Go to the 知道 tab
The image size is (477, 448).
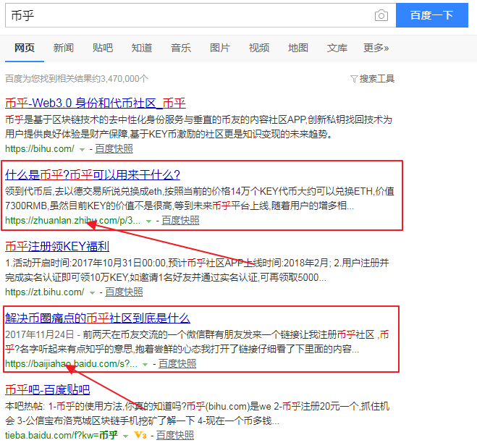click(x=142, y=48)
